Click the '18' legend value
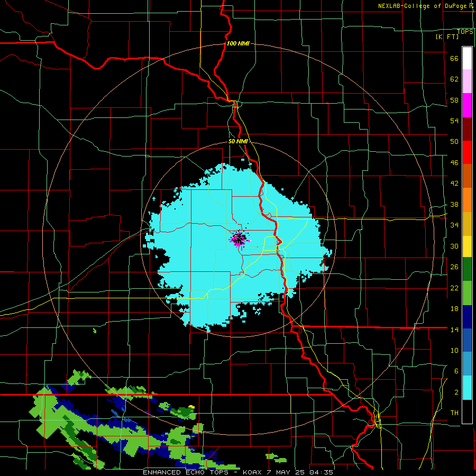The image size is (476, 476). (454, 309)
